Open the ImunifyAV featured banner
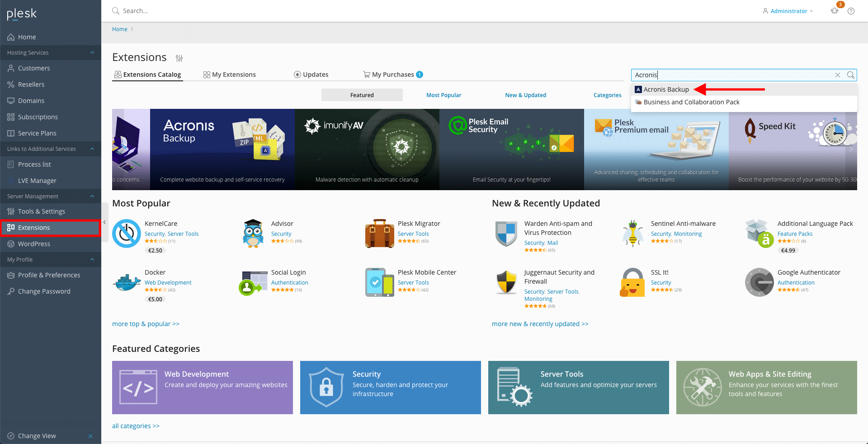 [x=367, y=150]
